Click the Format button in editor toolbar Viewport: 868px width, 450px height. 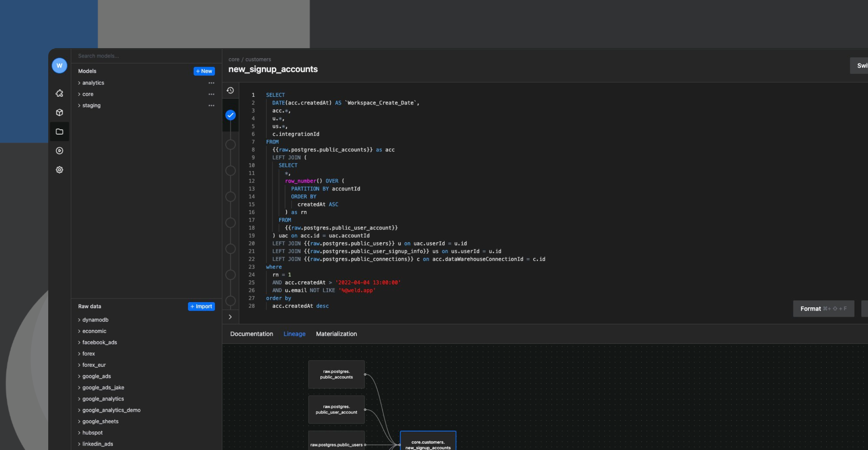tap(824, 309)
